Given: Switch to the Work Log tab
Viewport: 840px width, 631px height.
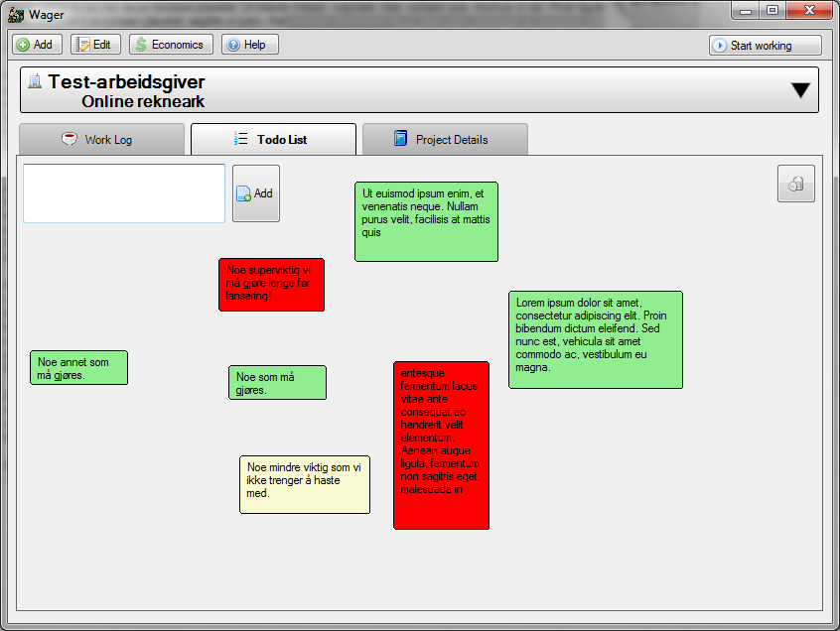Looking at the screenshot, I should pos(102,139).
